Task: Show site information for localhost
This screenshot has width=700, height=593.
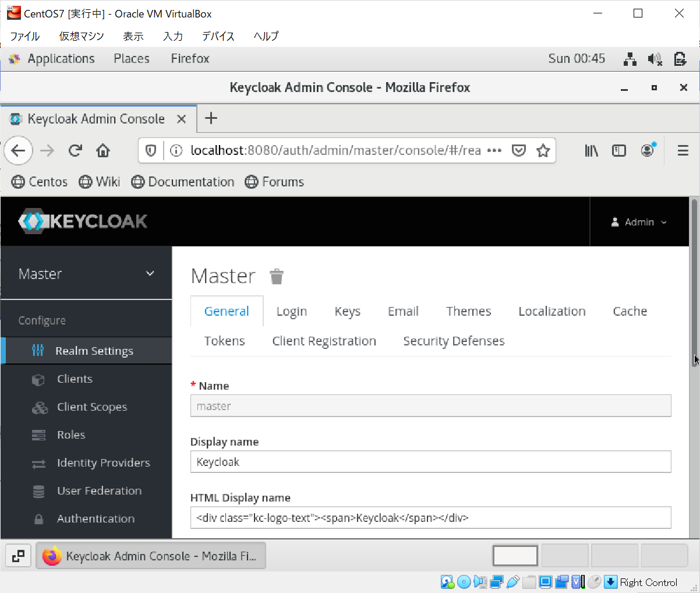Action: coord(176,151)
